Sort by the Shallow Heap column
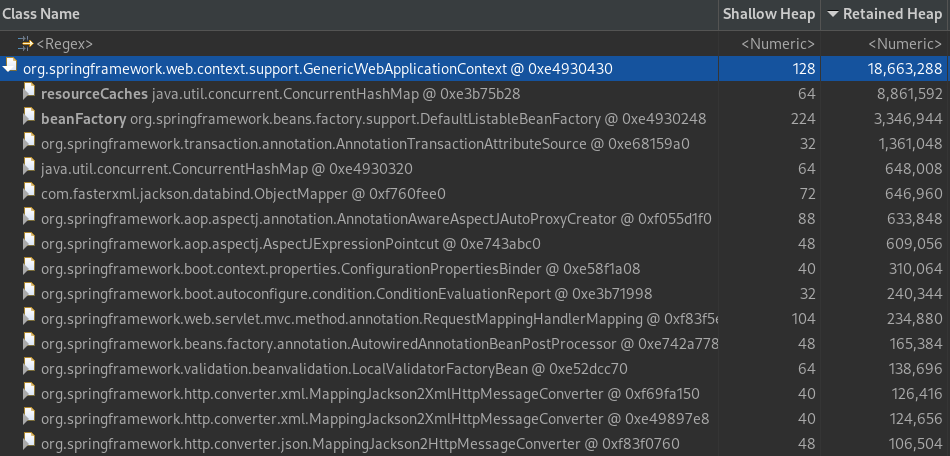The image size is (950, 456). 769,15
